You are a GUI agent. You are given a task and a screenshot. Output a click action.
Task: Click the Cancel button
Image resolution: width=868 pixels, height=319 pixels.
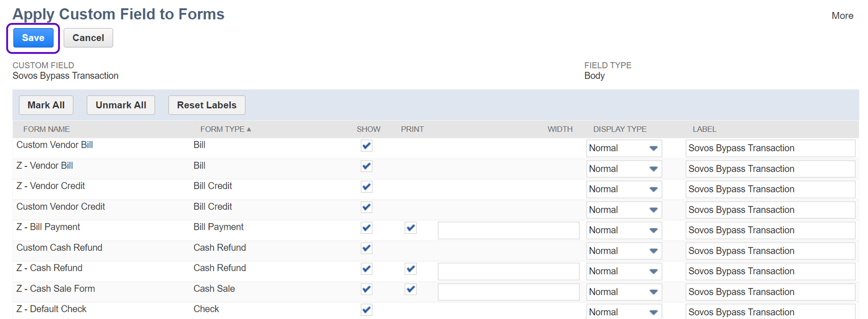88,38
